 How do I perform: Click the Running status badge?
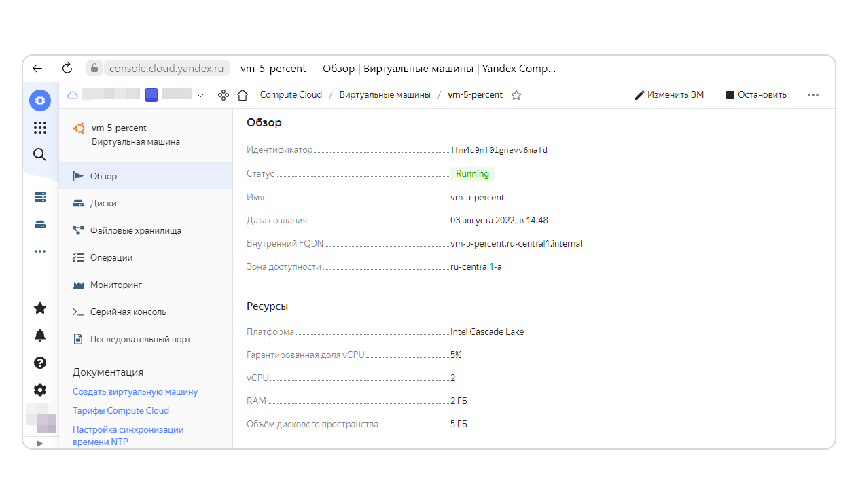click(x=472, y=173)
